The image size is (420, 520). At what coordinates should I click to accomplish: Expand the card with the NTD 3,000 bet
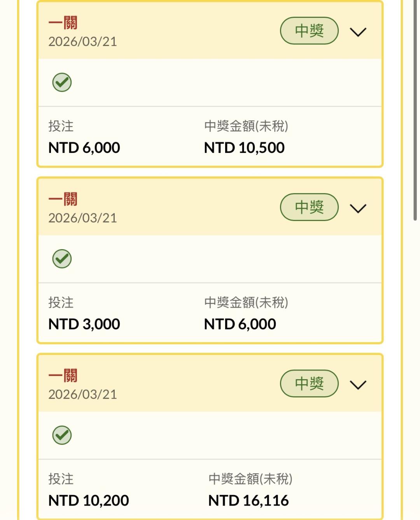[x=358, y=208]
